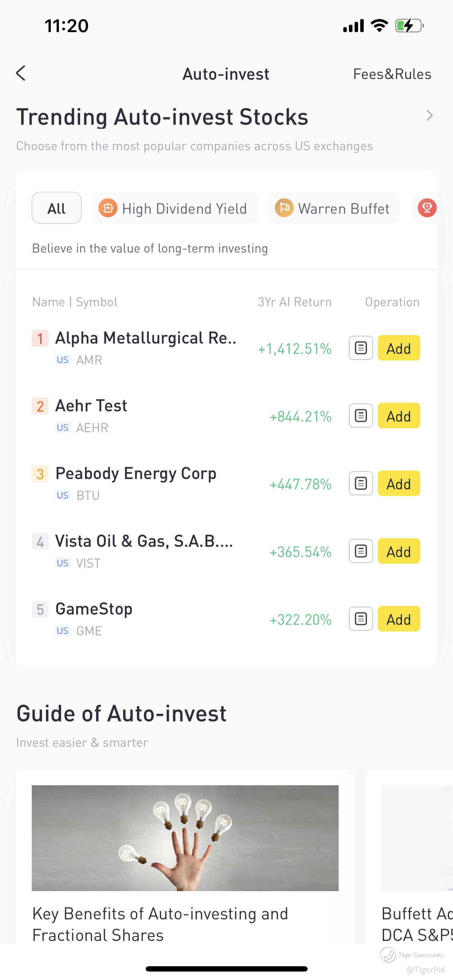The height and width of the screenshot is (980, 453).
Task: Open calculator icon for Vista Oil & Gas
Action: 361,551
